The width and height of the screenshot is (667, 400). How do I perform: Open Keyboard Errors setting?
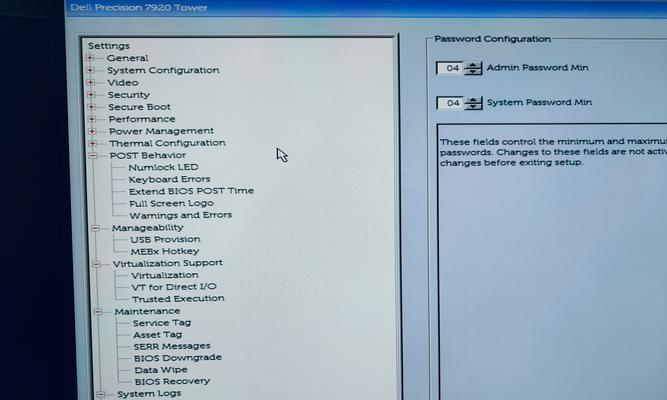(170, 179)
